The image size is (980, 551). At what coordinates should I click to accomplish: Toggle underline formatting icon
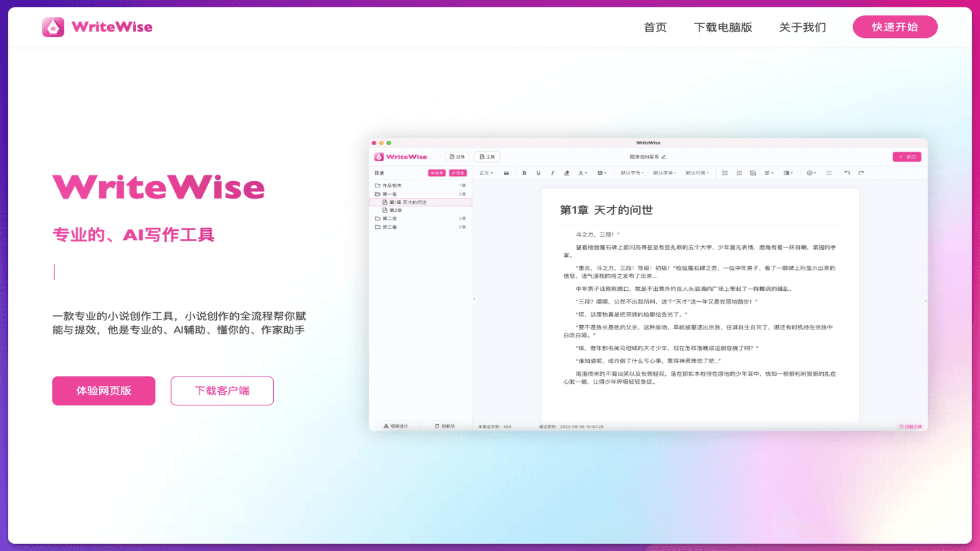click(538, 173)
